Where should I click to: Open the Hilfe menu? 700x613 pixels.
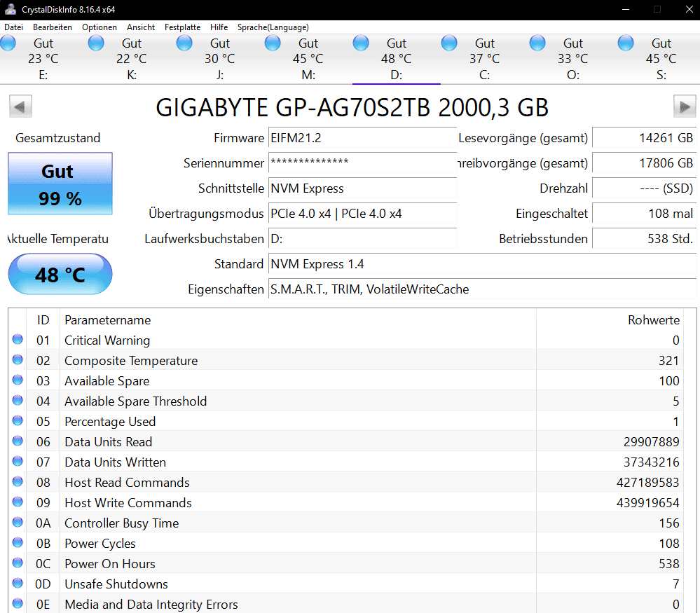(x=219, y=27)
